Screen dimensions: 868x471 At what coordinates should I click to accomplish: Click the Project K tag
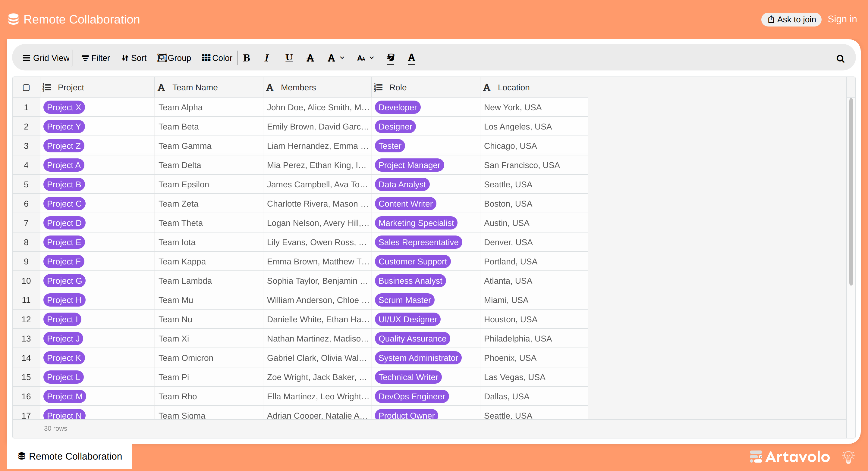[64, 358]
